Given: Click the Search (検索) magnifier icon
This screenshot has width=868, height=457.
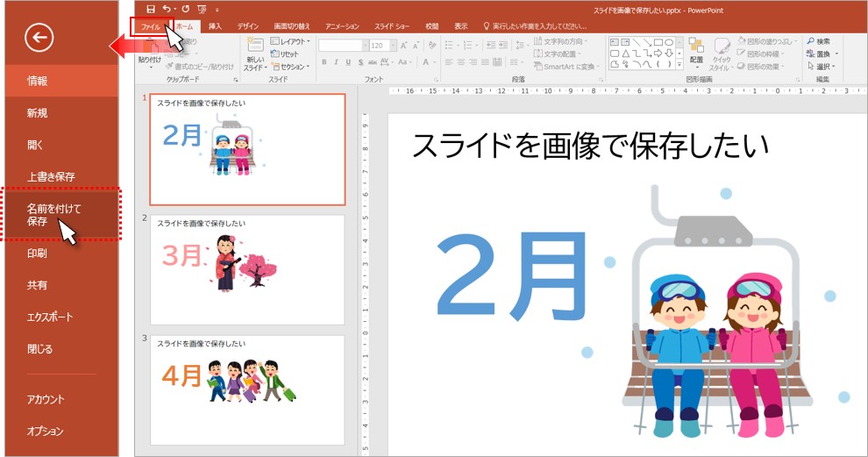Looking at the screenshot, I should pyautogui.click(x=811, y=41).
